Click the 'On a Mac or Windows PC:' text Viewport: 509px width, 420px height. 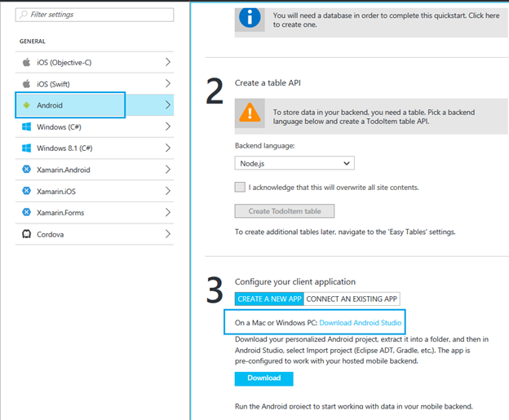click(276, 323)
